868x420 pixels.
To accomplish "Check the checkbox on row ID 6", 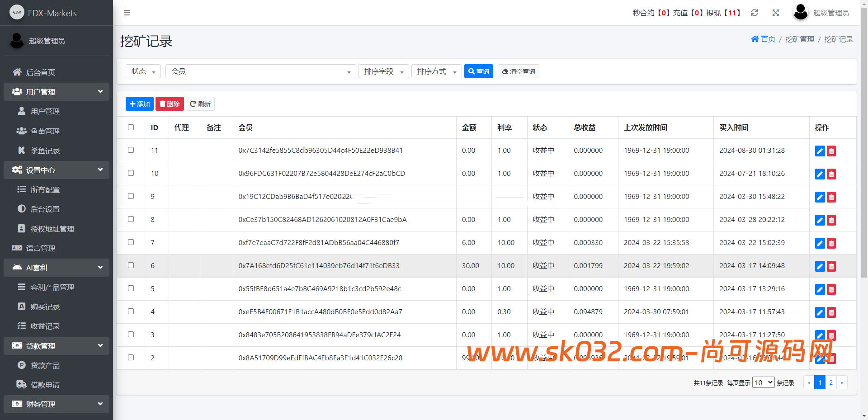I will 131,265.
